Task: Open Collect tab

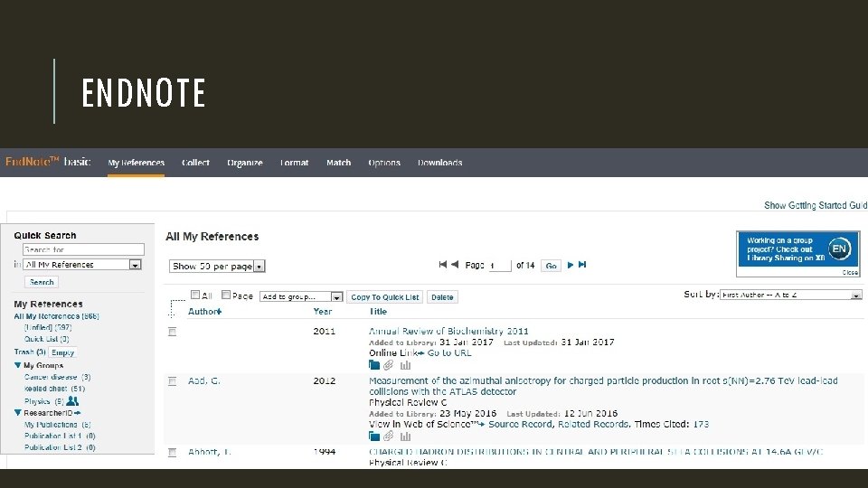Action: 195,163
